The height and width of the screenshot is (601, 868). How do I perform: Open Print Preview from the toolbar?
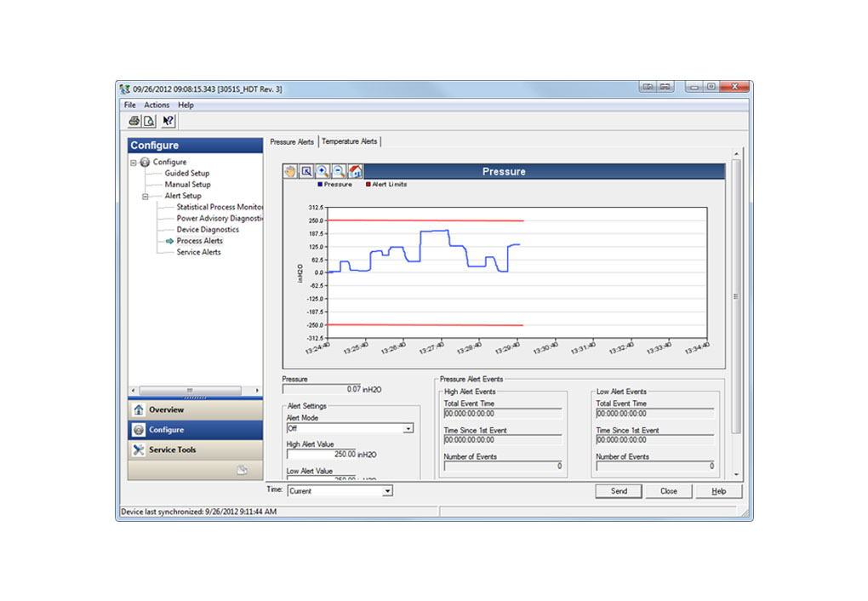(149, 121)
